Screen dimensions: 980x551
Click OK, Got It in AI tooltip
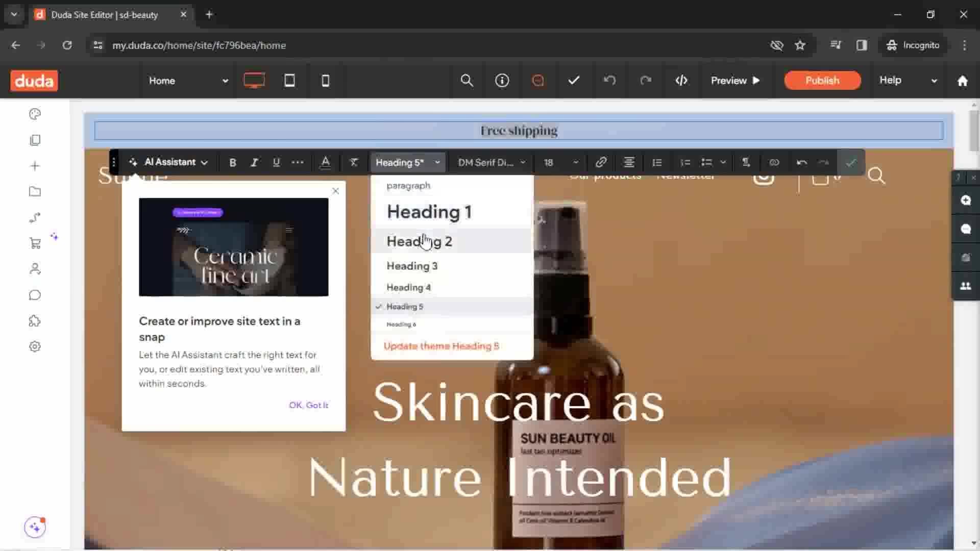click(x=308, y=405)
